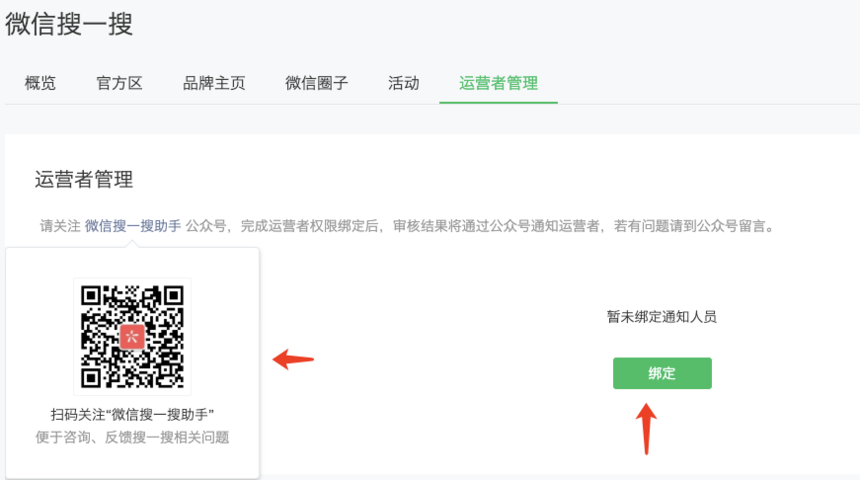Click the red upward arrow below 绑定
The height and width of the screenshot is (480, 860).
pyautogui.click(x=647, y=429)
